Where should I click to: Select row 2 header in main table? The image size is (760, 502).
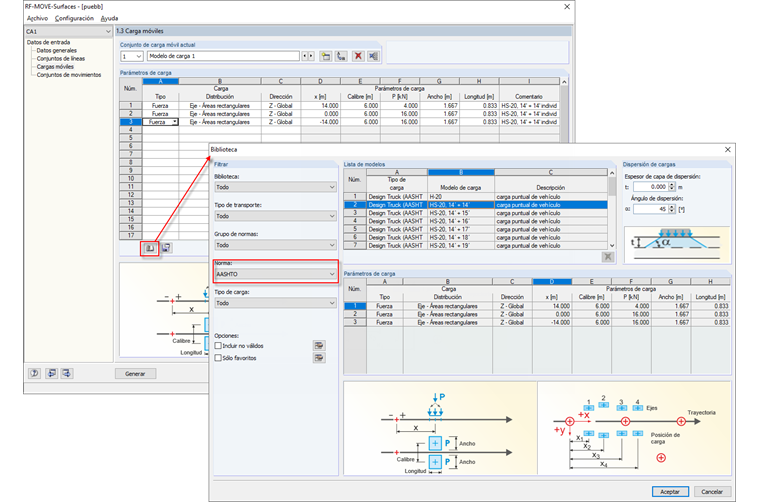pos(131,114)
